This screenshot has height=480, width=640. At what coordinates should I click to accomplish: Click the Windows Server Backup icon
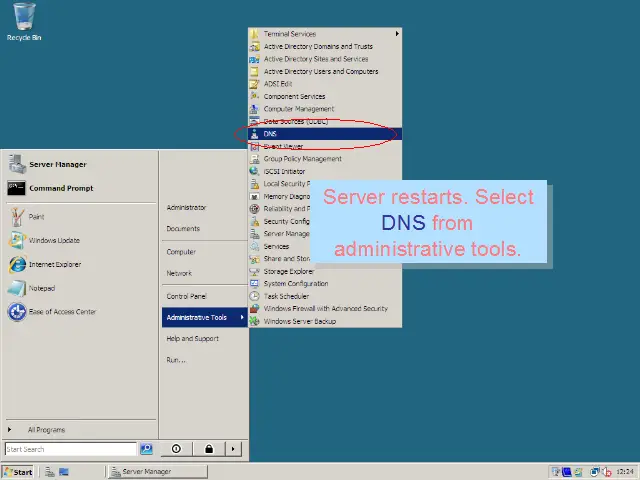pos(255,321)
